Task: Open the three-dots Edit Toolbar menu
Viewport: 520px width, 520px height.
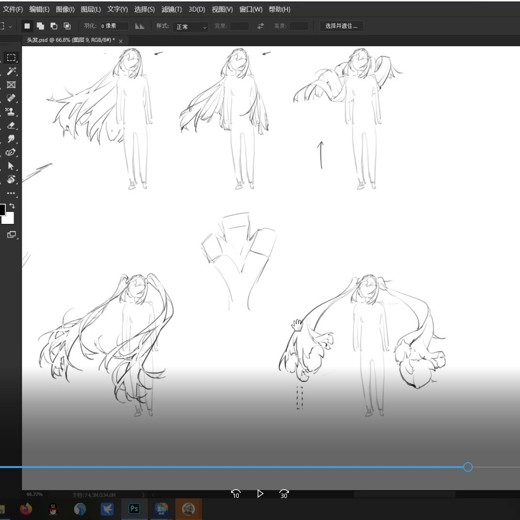Action: click(11, 193)
